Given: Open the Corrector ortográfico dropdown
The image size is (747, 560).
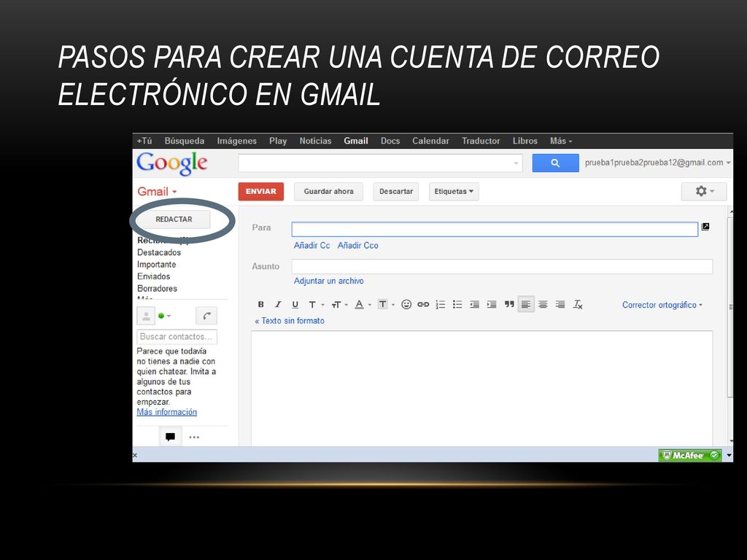Looking at the screenshot, I should point(662,305).
